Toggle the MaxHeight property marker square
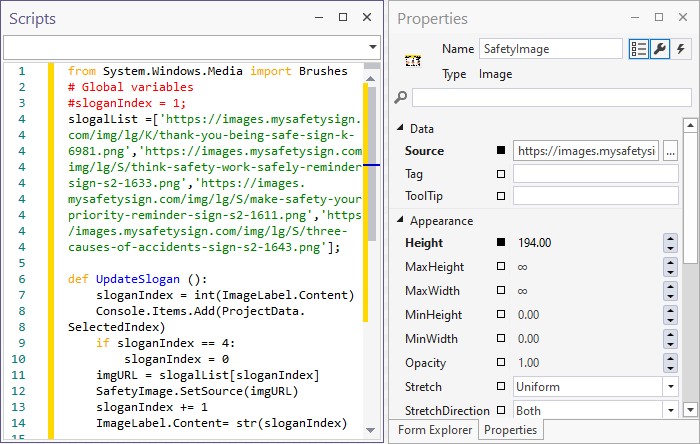This screenshot has height=444, width=700. click(x=501, y=267)
